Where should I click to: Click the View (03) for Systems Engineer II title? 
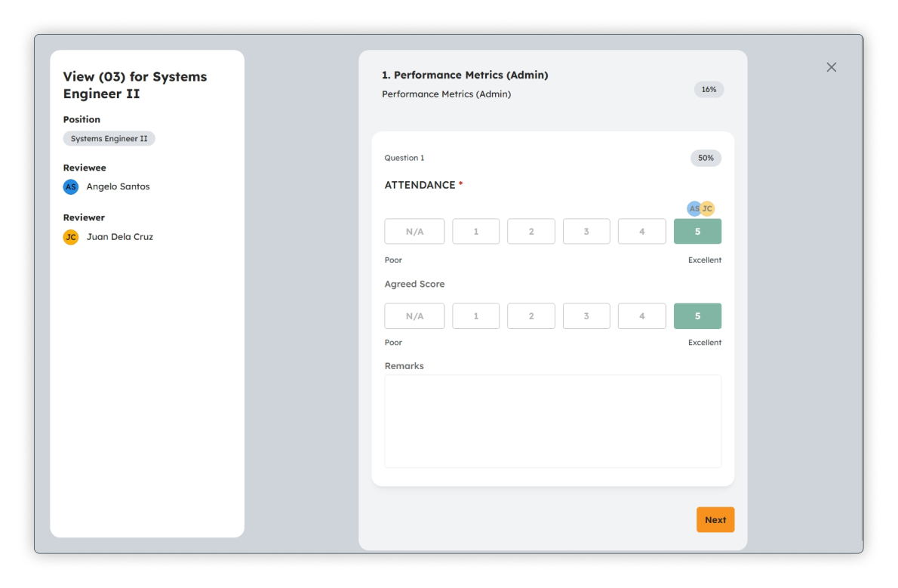pyautogui.click(x=135, y=85)
